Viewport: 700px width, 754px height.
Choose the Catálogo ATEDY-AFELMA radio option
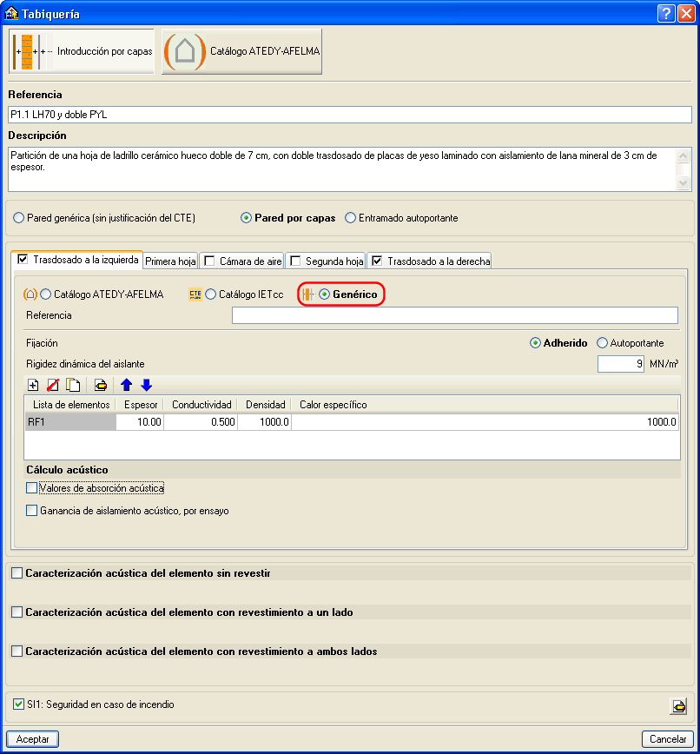click(x=102, y=294)
